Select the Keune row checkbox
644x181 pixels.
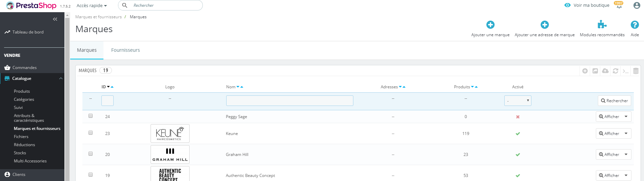point(91,133)
